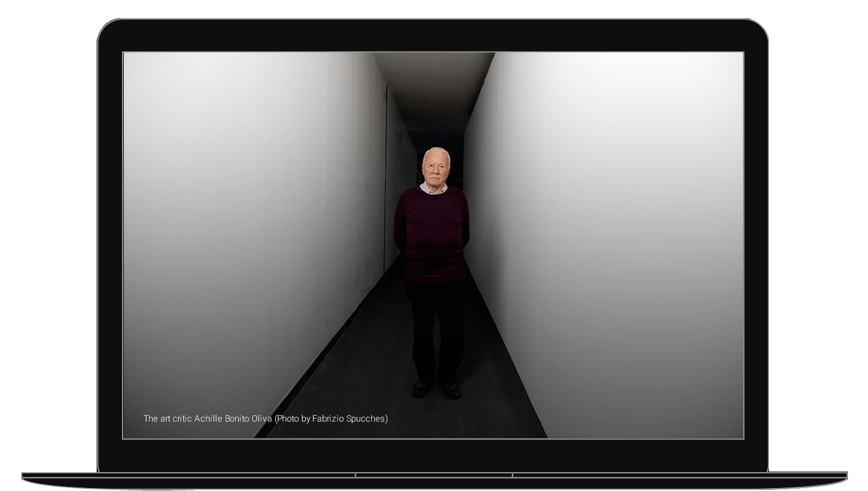The width and height of the screenshot is (868, 491).
Task: Click the man's white hair
Action: click(436, 153)
